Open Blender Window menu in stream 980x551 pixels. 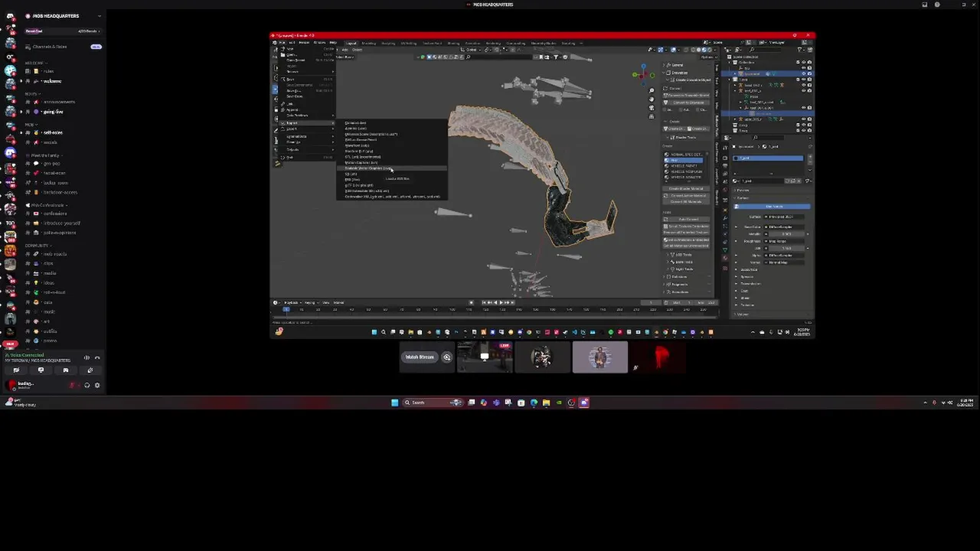point(318,43)
